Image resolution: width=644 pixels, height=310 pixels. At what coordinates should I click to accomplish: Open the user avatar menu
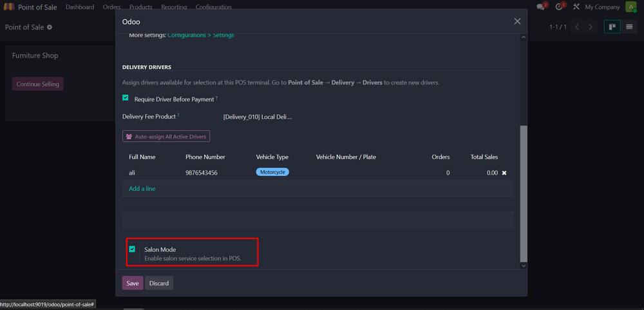tap(630, 7)
